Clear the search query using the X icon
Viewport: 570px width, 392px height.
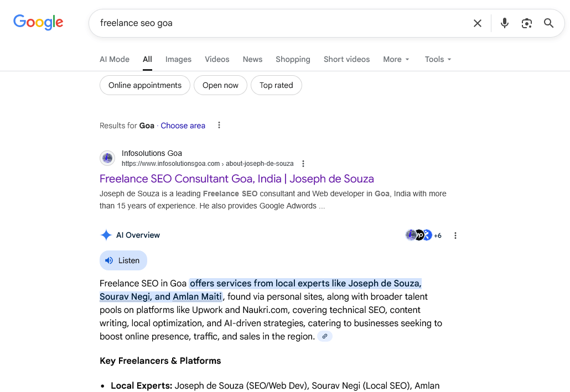click(478, 23)
